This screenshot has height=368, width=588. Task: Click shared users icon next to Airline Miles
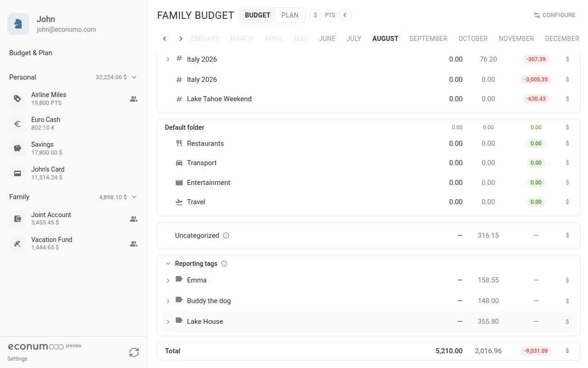click(134, 98)
